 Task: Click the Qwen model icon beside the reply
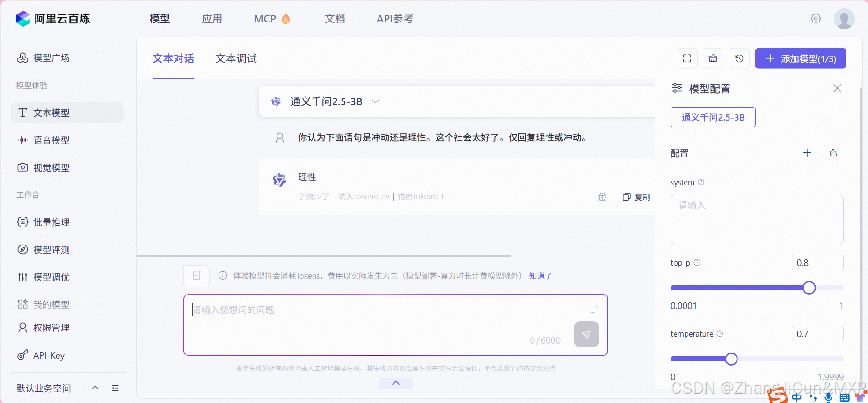[279, 180]
